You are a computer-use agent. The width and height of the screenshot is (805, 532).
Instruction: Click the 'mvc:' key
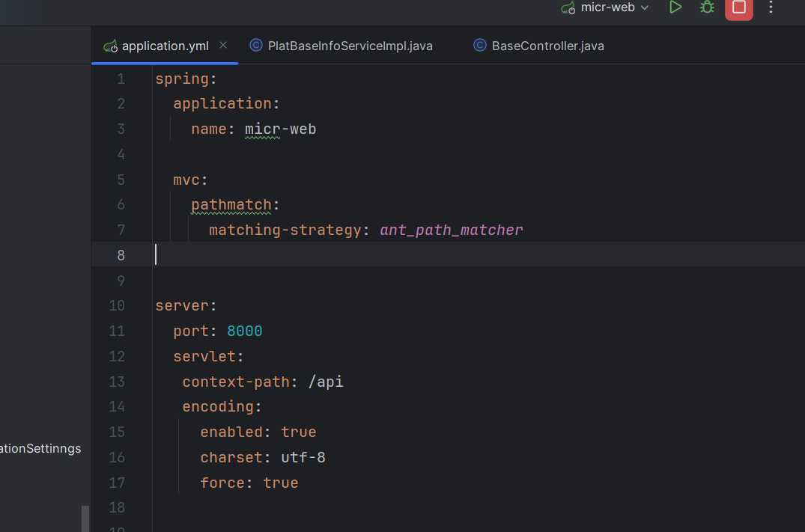tap(190, 180)
